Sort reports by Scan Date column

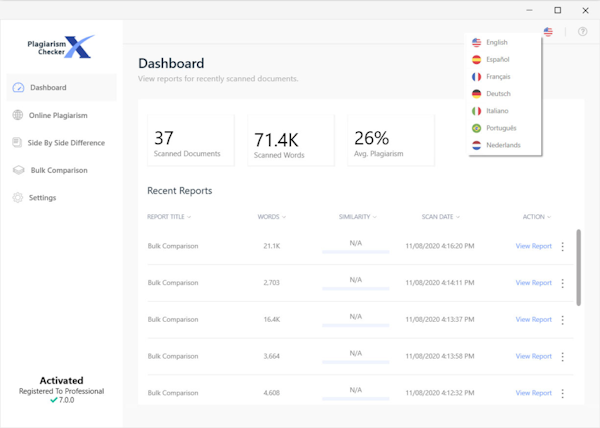[x=440, y=217]
